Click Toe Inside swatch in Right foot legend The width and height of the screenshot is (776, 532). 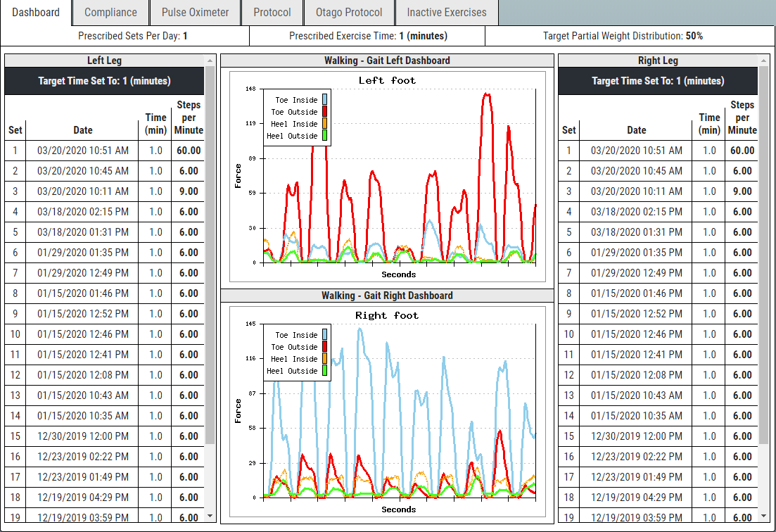click(324, 334)
